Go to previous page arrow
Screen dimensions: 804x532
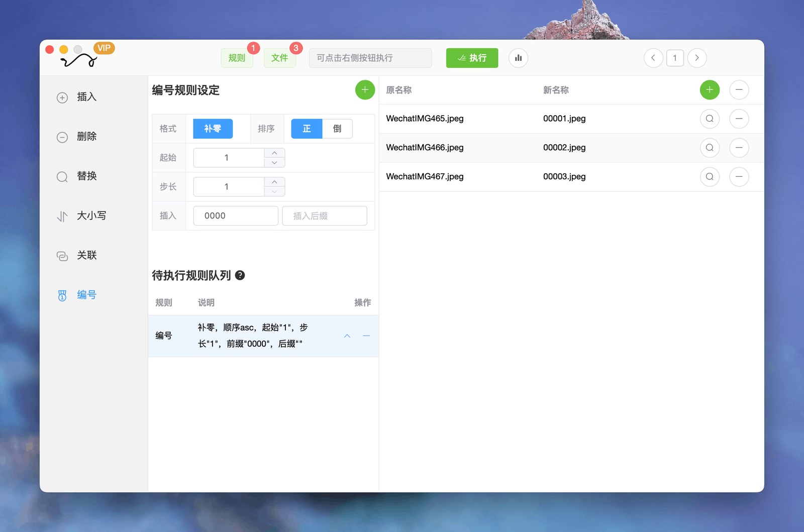[x=653, y=58]
